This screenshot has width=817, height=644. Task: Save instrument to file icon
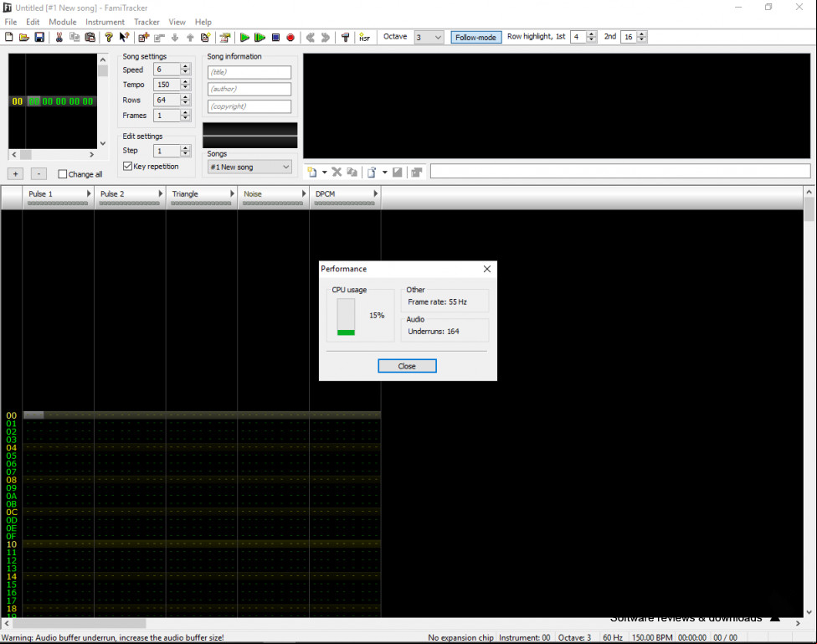coord(397,172)
